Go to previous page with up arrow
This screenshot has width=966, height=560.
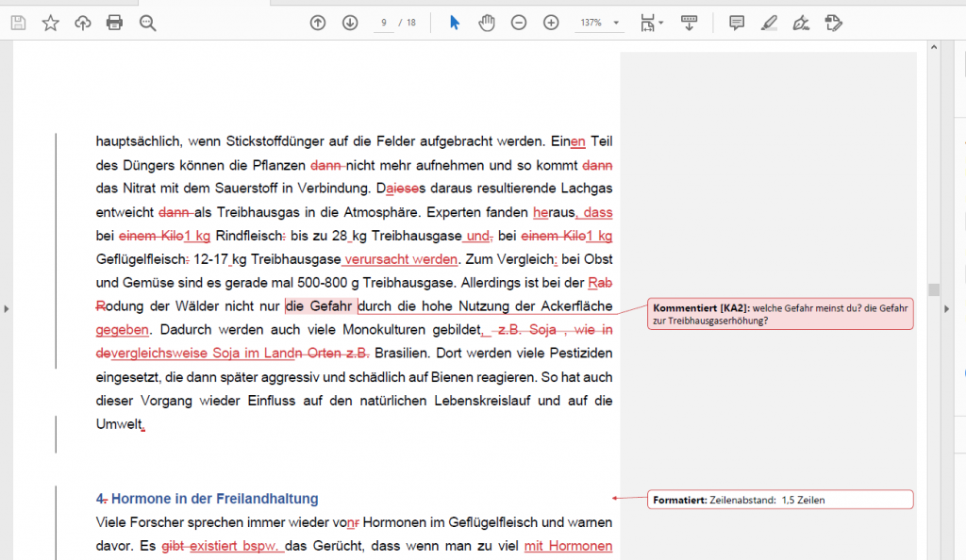coord(318,22)
